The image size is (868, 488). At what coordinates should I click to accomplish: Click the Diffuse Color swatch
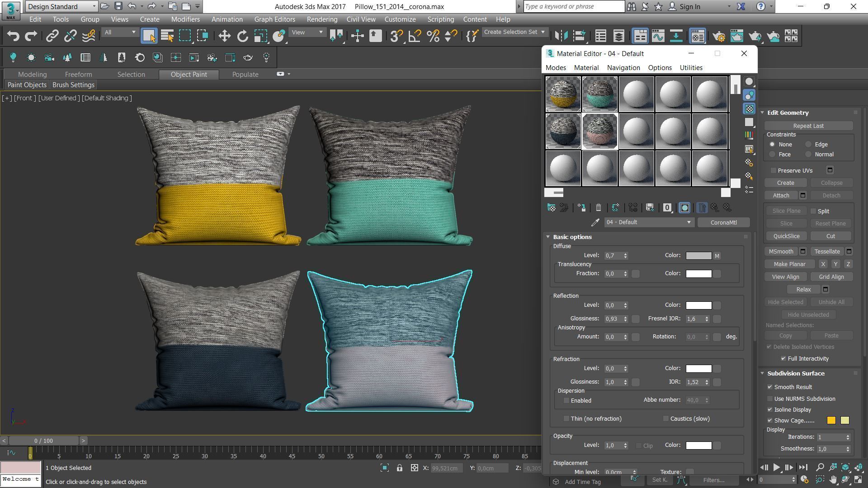tap(698, 256)
